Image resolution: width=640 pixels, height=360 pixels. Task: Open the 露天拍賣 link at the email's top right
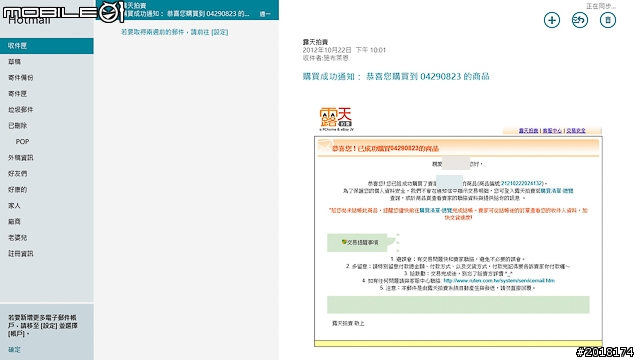[x=528, y=131]
